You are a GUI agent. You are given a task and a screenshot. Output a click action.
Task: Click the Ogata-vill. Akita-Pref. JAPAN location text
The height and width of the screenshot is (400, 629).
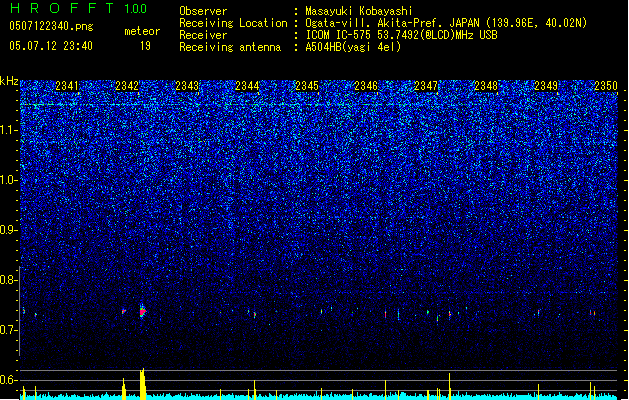[x=446, y=23]
